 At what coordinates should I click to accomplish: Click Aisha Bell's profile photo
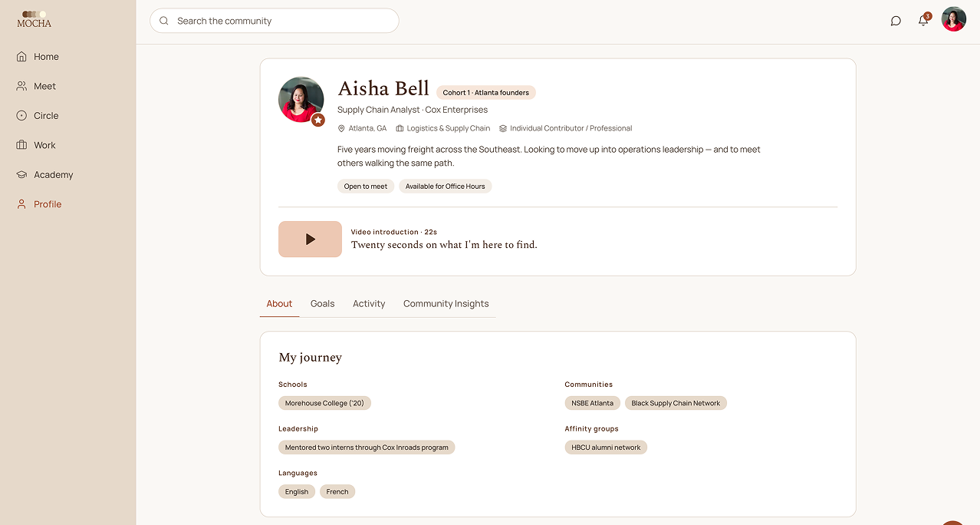pyautogui.click(x=301, y=100)
